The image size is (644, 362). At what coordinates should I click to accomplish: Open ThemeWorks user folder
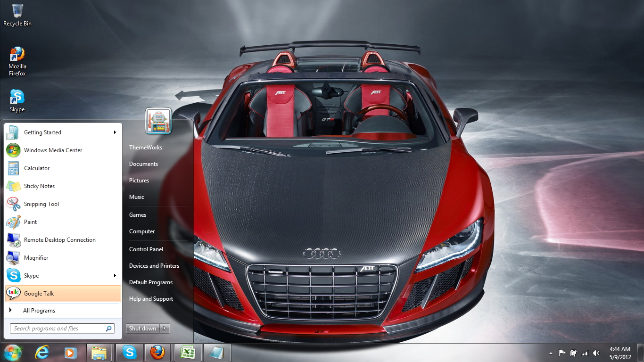[x=146, y=148]
